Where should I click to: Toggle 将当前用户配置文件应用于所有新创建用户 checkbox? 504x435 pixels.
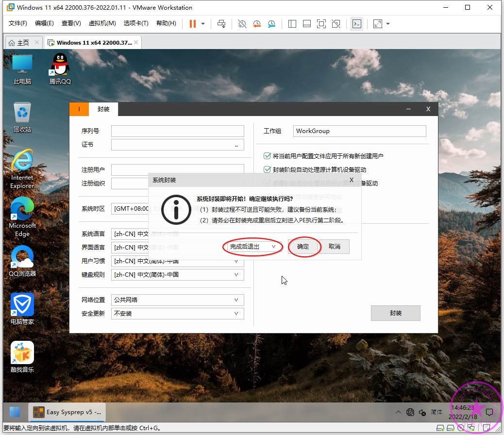click(x=267, y=156)
